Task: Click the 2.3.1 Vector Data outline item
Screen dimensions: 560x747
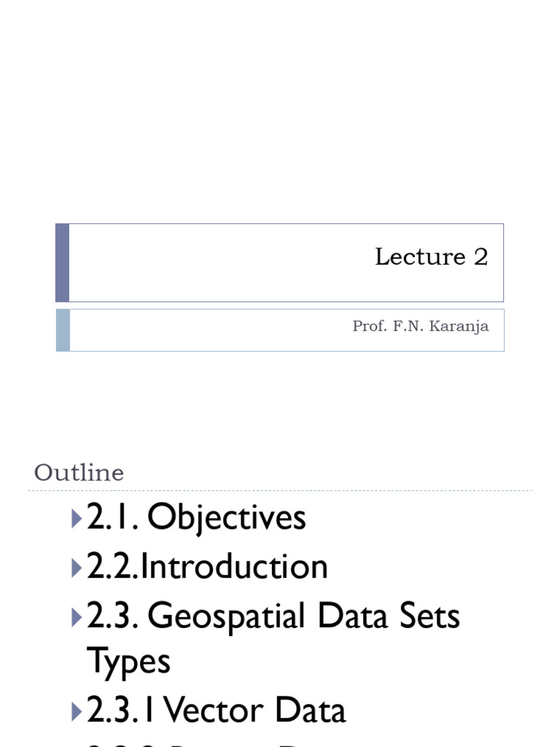Action: [x=217, y=711]
